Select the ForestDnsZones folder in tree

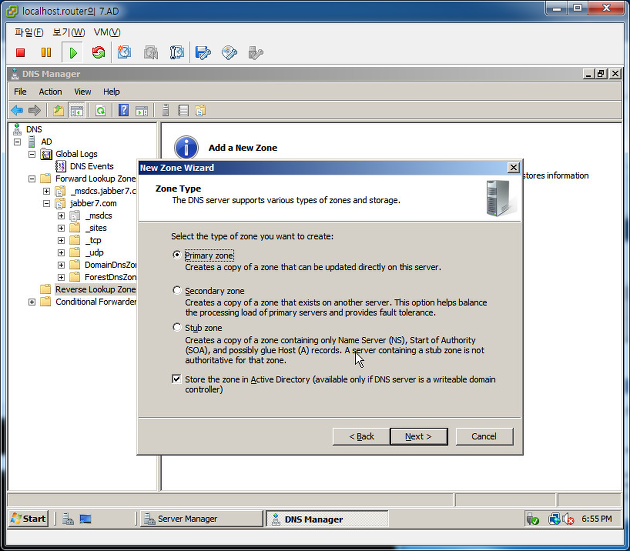[x=110, y=277]
